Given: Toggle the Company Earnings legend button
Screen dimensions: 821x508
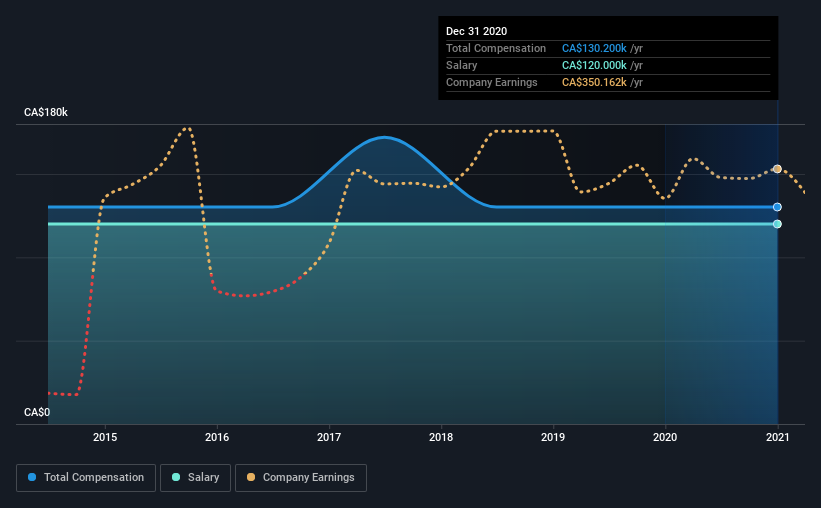Looking at the screenshot, I should point(301,478).
